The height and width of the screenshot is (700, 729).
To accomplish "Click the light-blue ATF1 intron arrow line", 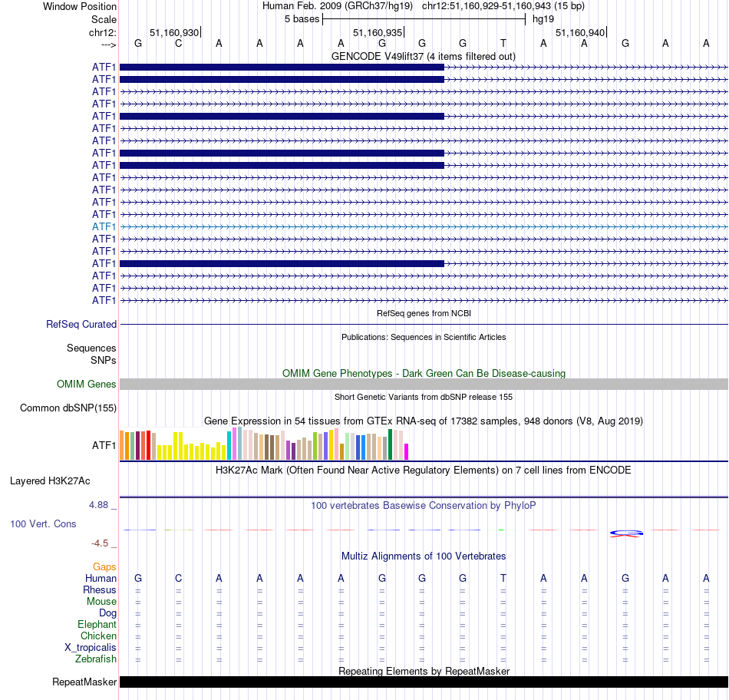I will 424,226.
